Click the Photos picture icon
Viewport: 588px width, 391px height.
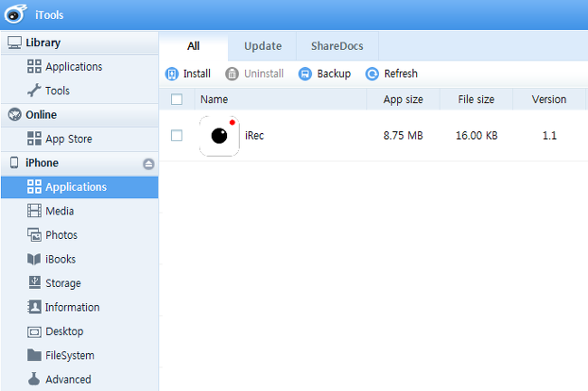pyautogui.click(x=34, y=235)
